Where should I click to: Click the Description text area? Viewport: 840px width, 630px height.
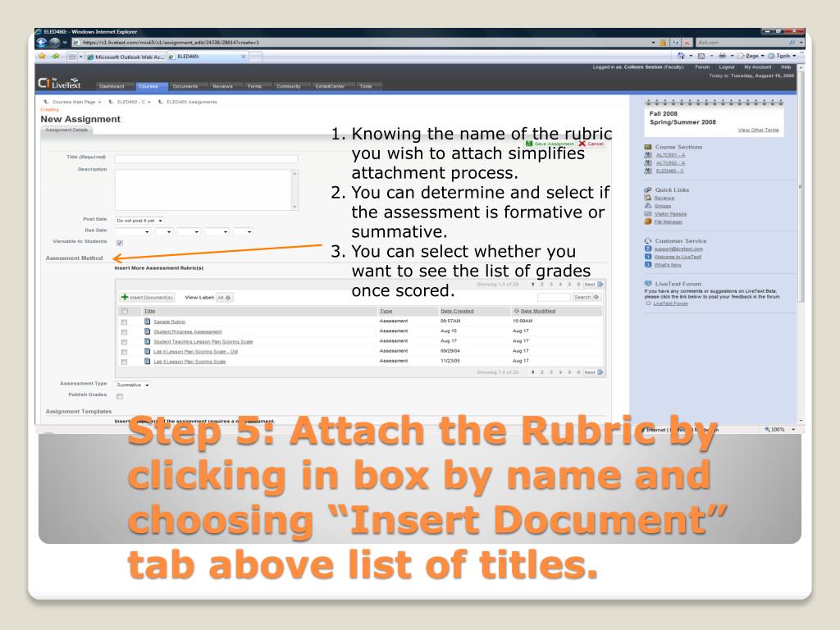(x=206, y=189)
